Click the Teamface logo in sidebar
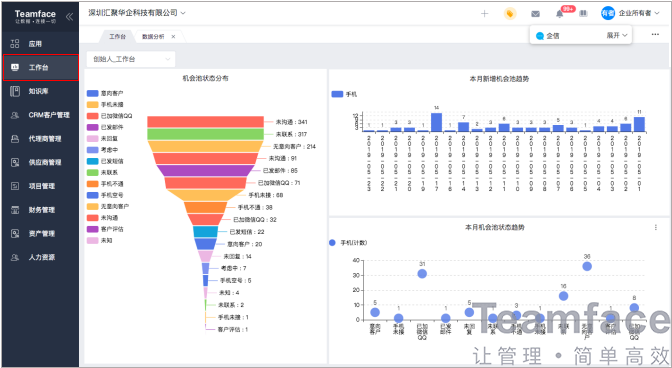The image size is (672, 368). [x=35, y=16]
